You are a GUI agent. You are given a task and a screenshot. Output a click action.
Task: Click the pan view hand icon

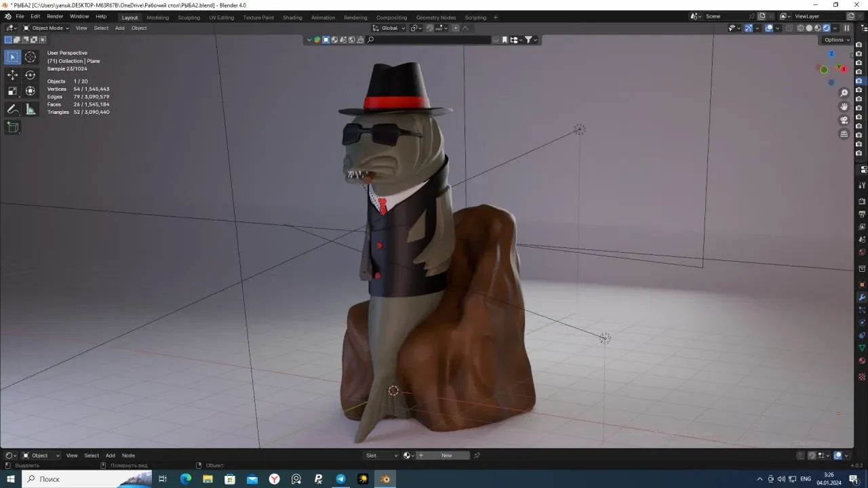pos(844,106)
